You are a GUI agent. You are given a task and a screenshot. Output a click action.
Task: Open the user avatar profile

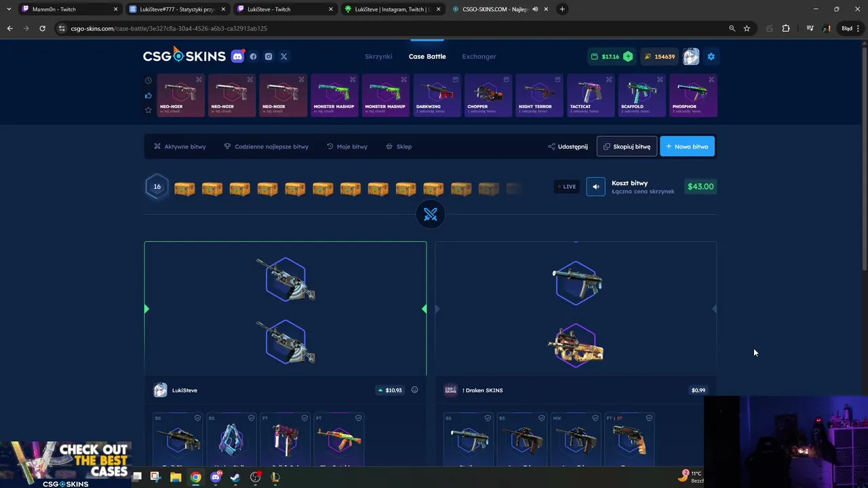[691, 56]
